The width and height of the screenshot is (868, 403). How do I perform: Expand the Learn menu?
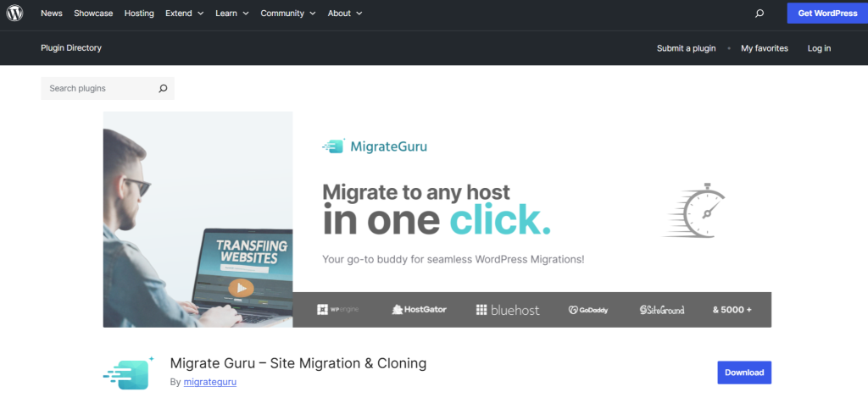[232, 14]
